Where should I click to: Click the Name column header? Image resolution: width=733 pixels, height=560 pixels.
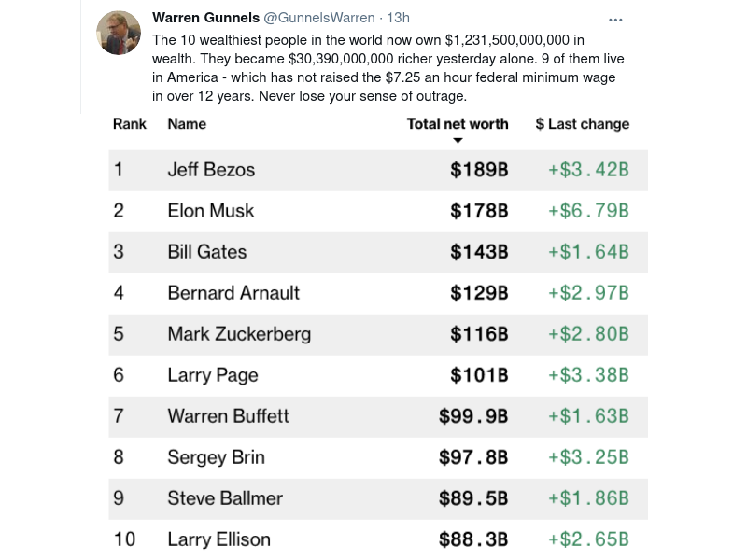(x=187, y=124)
